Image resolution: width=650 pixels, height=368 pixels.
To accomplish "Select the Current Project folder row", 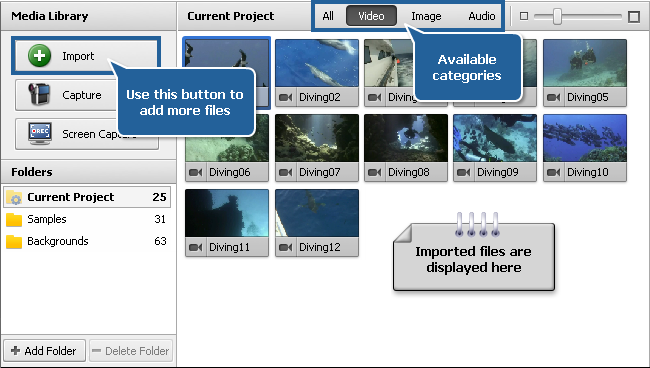I will point(87,197).
